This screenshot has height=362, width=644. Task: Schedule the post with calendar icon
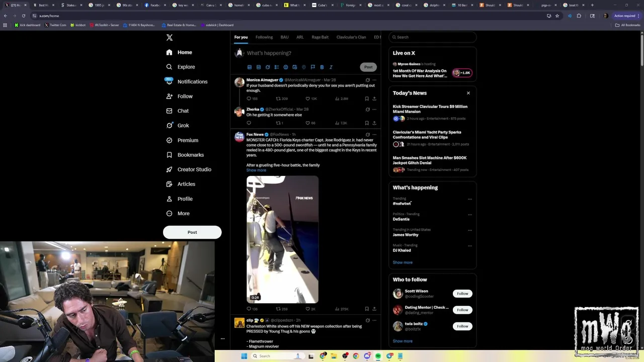point(295,67)
